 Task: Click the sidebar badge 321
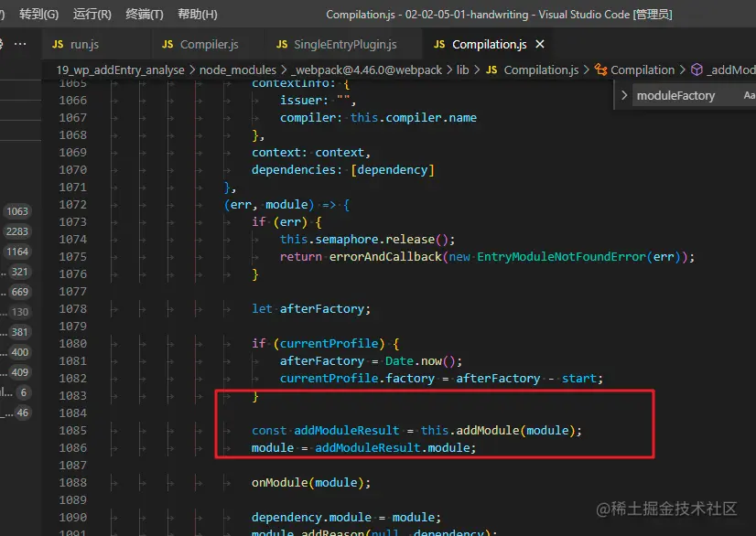(20, 272)
